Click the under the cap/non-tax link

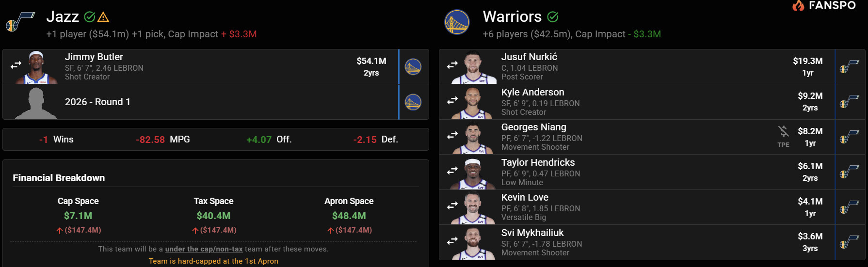tap(204, 249)
